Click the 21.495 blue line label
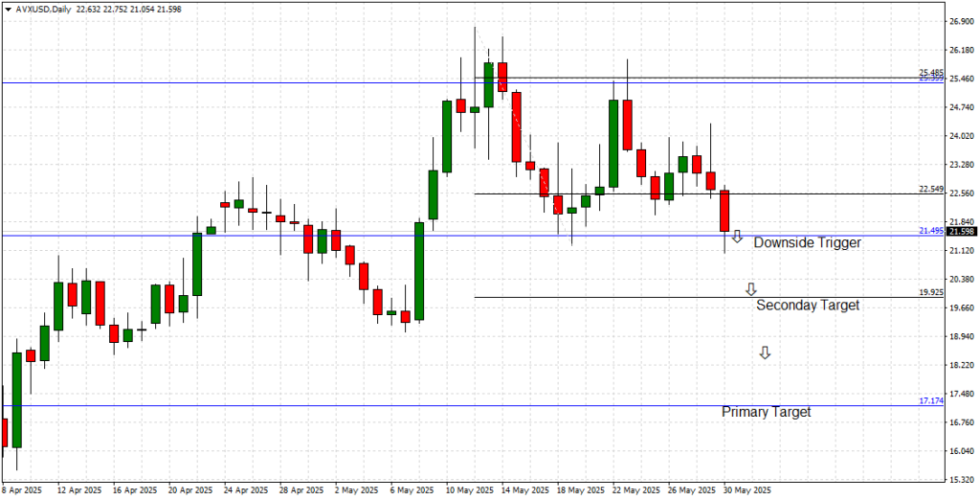Viewport: 980px width, 500px height. (930, 231)
